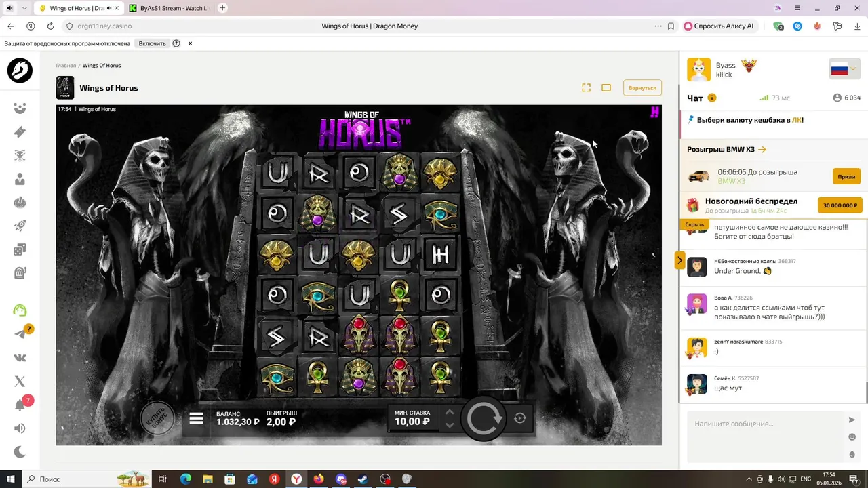868x488 pixels.
Task: Show hidden system tray icons
Action: [x=749, y=479]
